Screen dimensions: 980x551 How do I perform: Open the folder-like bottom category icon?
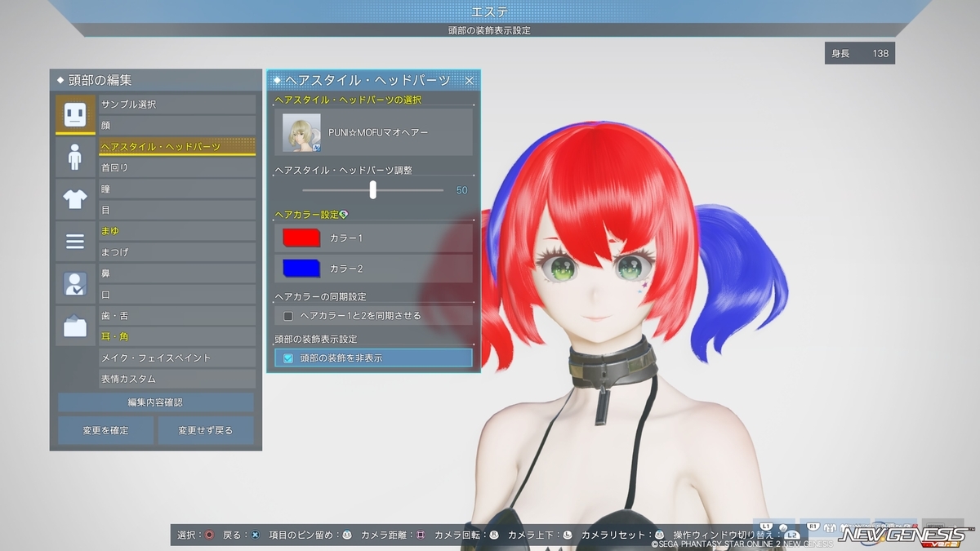(75, 327)
